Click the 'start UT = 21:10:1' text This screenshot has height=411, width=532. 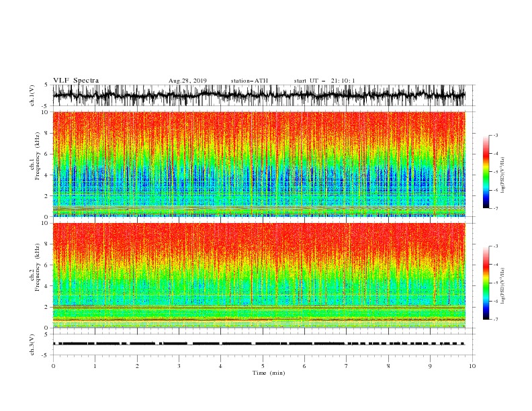click(324, 81)
